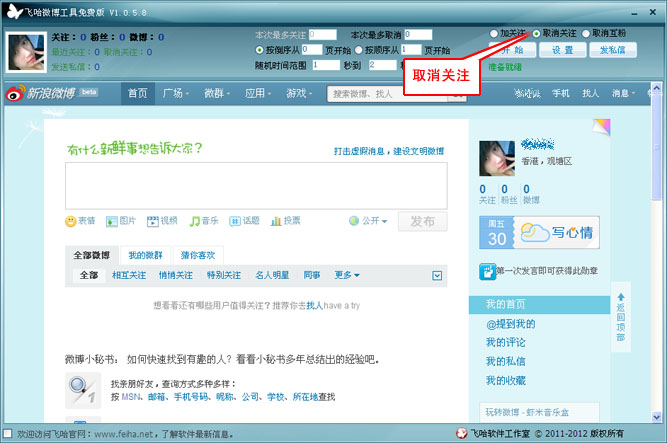The width and height of the screenshot is (667, 443).
Task: Attach a video using 视频 icon
Action: 152,221
